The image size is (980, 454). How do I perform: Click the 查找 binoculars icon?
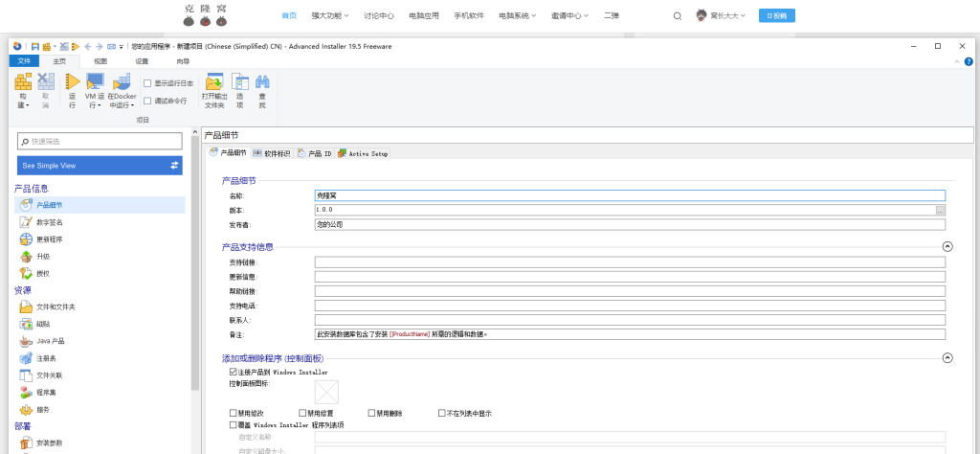pos(262,82)
